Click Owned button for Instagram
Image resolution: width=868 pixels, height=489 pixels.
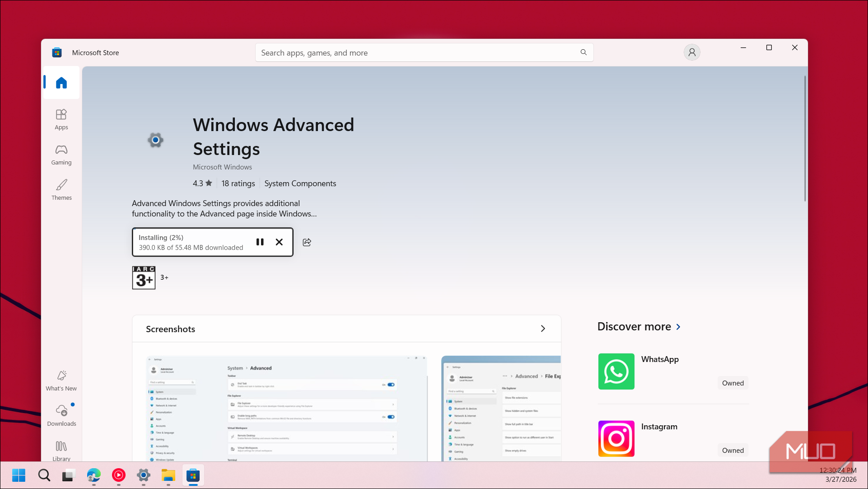click(733, 451)
